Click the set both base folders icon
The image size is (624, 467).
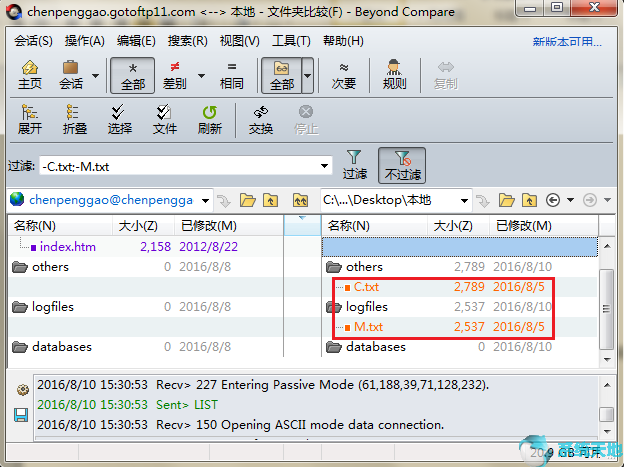(x=300, y=200)
